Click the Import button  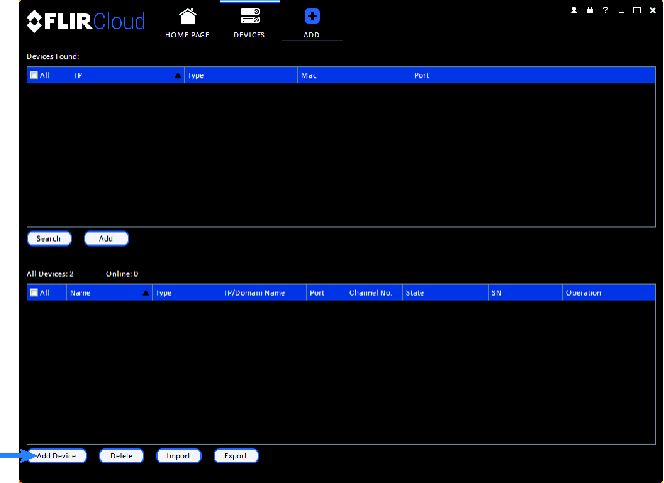click(178, 456)
